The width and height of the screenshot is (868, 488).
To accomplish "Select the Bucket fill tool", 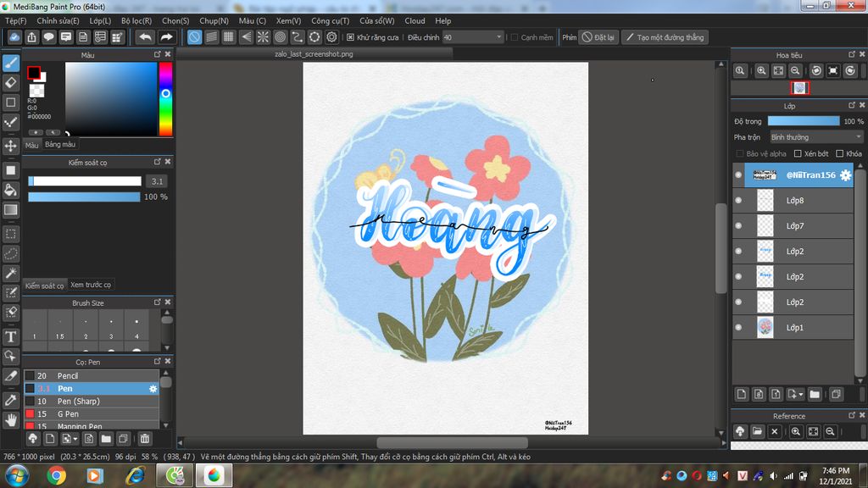I will (11, 191).
